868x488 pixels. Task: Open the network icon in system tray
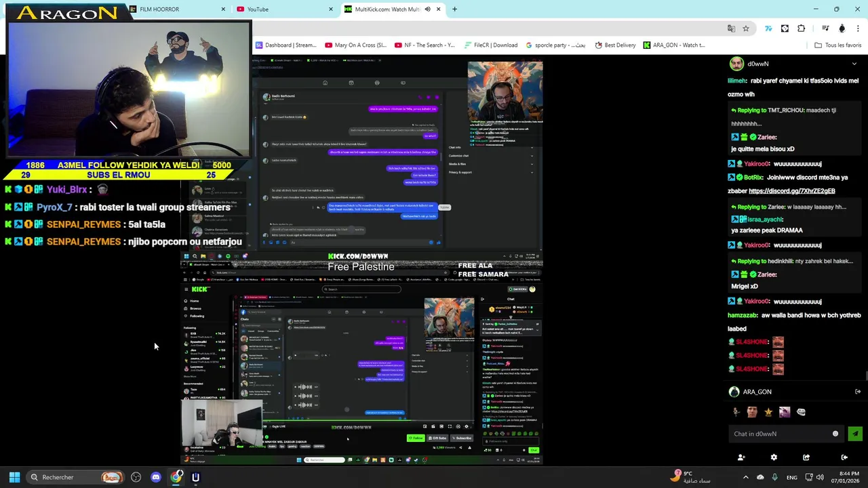808,477
